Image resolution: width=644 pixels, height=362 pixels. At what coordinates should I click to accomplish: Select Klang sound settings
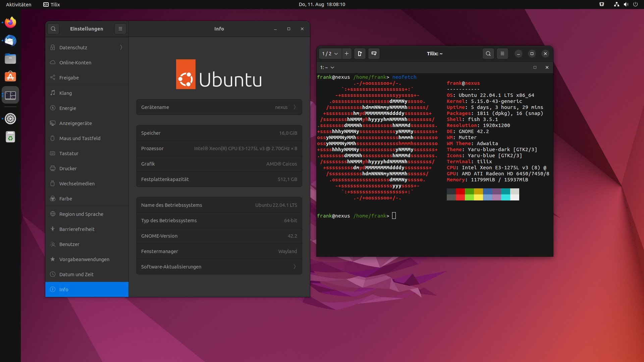(x=87, y=93)
